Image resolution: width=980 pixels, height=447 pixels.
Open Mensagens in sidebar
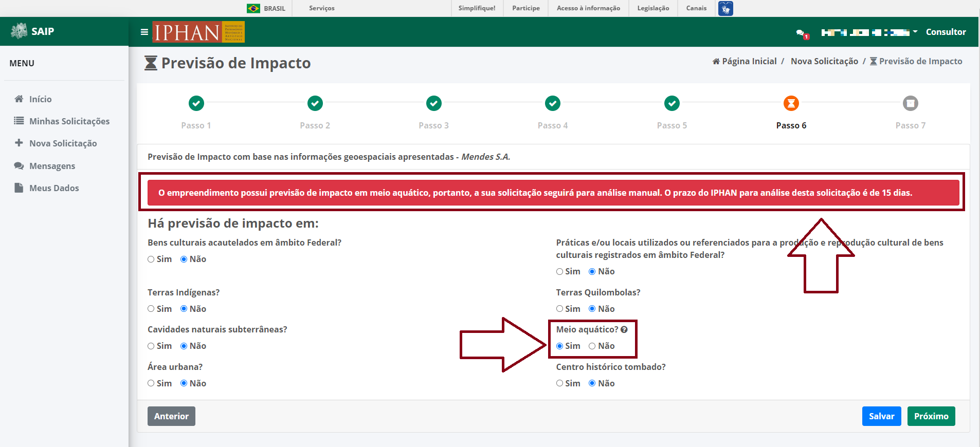52,166
